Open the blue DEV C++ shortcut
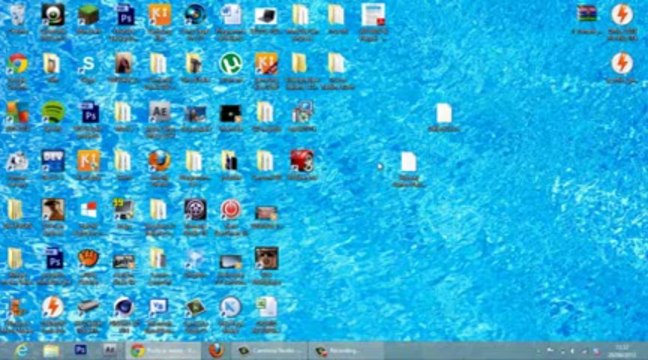This screenshot has height=360, width=648. [x=53, y=161]
